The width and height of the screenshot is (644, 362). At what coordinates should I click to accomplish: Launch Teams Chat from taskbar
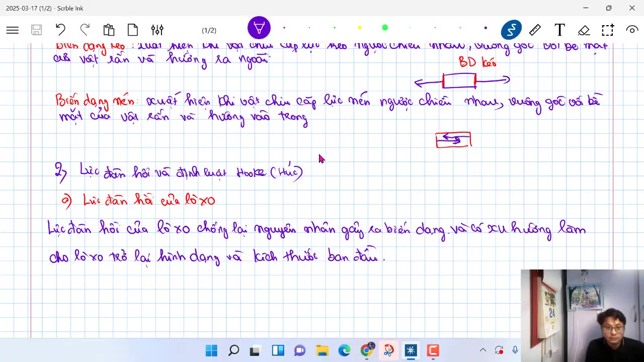coord(300,350)
